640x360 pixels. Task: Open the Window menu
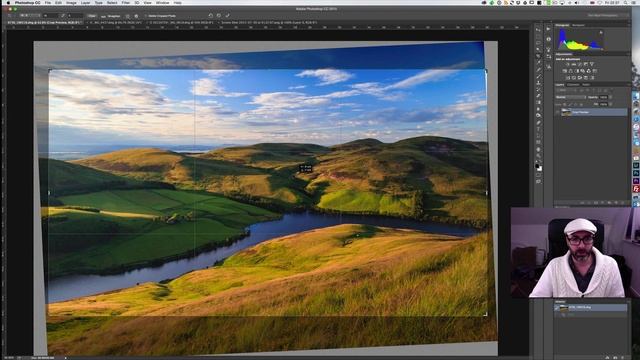pyautogui.click(x=162, y=3)
